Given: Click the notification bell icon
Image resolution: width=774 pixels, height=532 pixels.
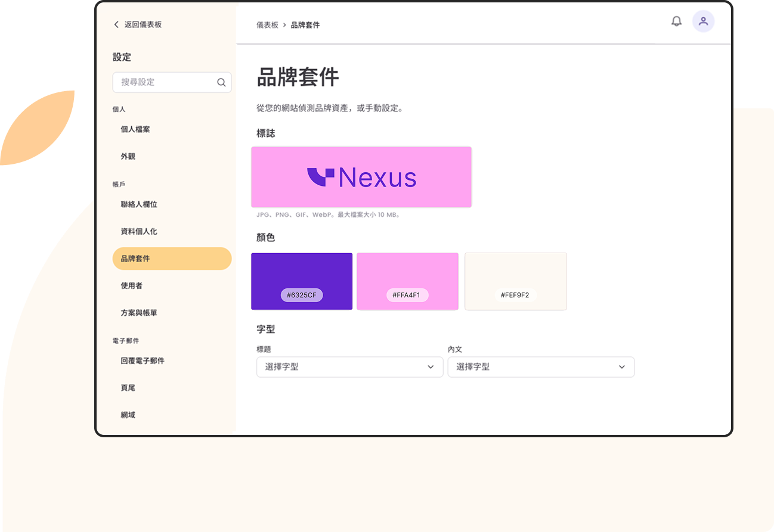Looking at the screenshot, I should (x=676, y=21).
